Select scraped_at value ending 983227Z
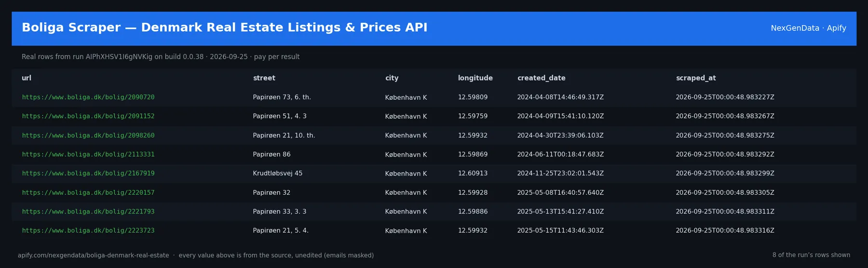This screenshot has height=268, width=868. [725, 97]
